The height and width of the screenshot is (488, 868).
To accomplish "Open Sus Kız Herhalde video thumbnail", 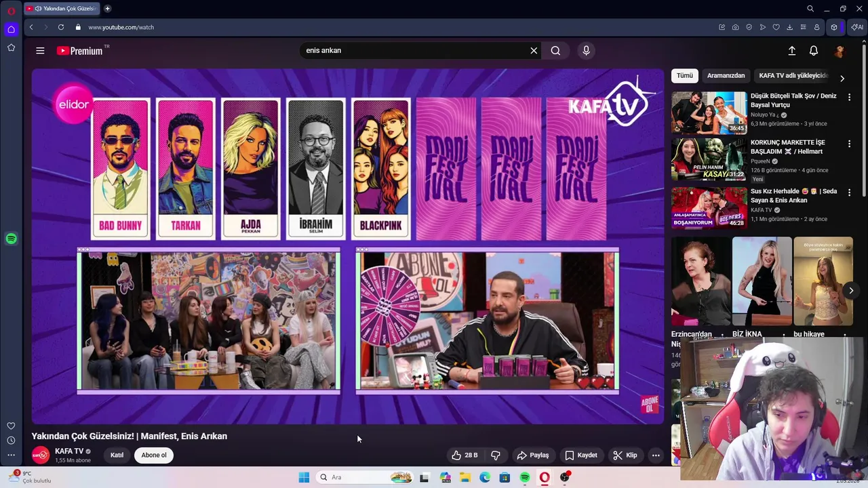I will (709, 207).
